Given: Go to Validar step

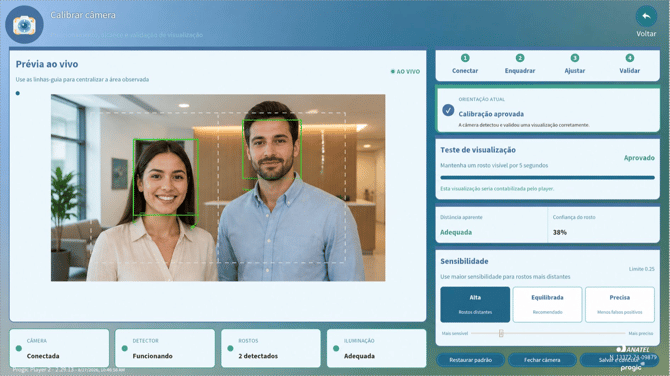Looking at the screenshot, I should click(629, 65).
